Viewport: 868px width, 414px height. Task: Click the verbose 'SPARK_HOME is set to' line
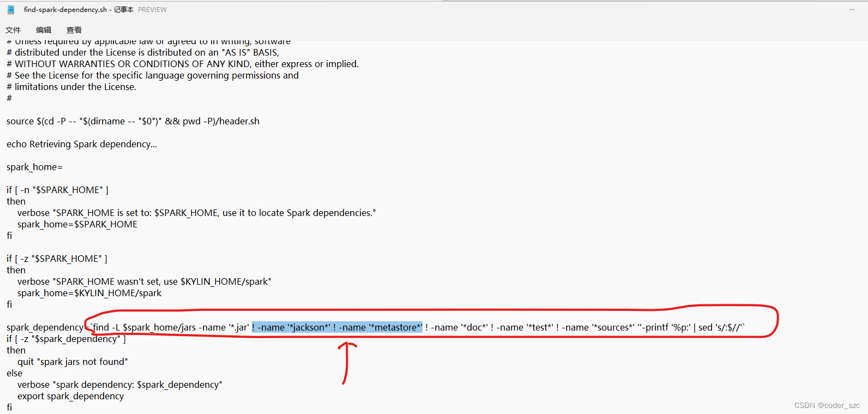coord(197,213)
